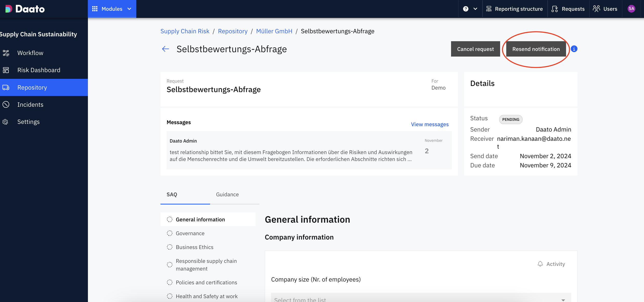
Task: Click the Cancel request button
Action: click(x=475, y=49)
